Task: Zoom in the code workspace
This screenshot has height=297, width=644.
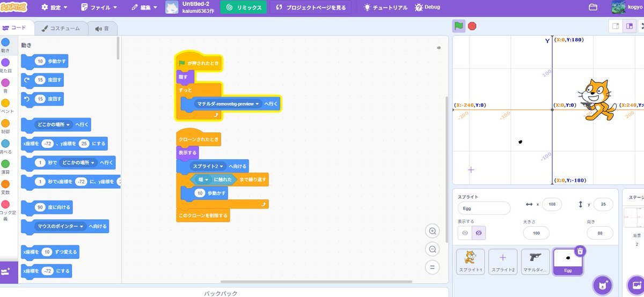Action: pos(431,231)
